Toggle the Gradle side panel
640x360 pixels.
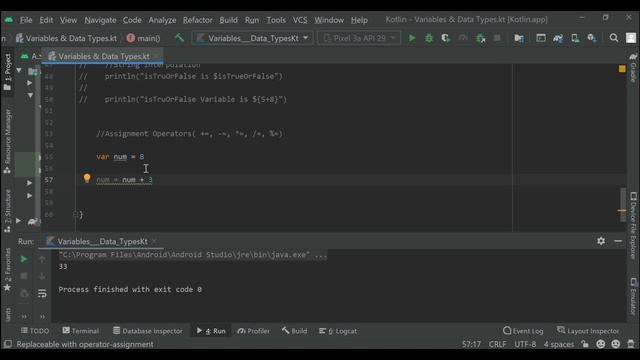point(633,68)
